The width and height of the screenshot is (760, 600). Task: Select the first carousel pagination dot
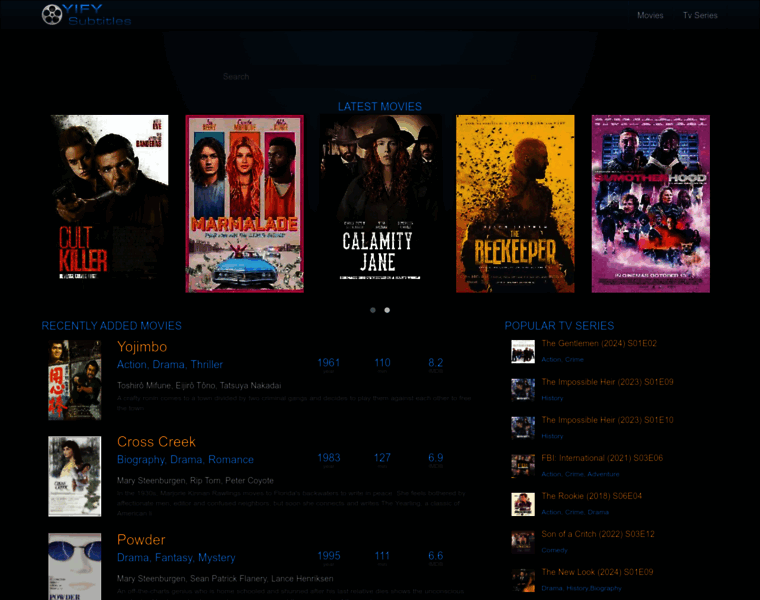pos(373,310)
